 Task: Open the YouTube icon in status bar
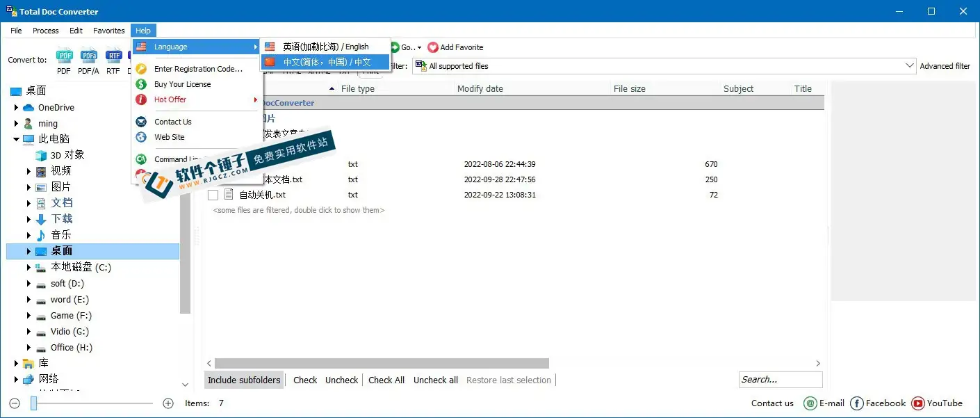[x=918, y=403]
